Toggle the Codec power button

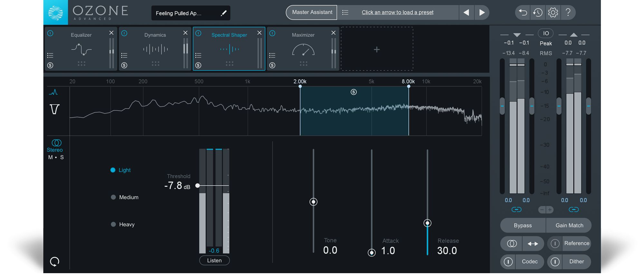(508, 262)
